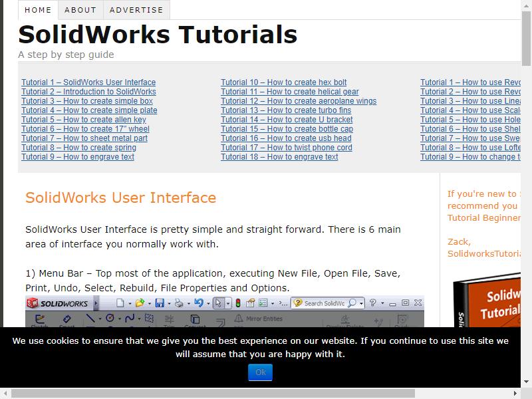This screenshot has width=532, height=399.
Task: Accept cookies with the Ok button
Action: click(260, 372)
